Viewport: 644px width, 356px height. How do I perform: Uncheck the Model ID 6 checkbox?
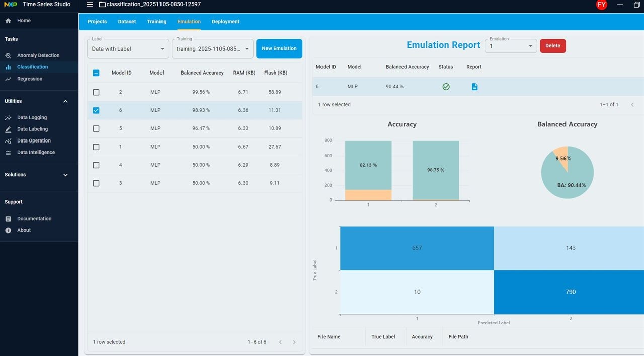(x=96, y=110)
